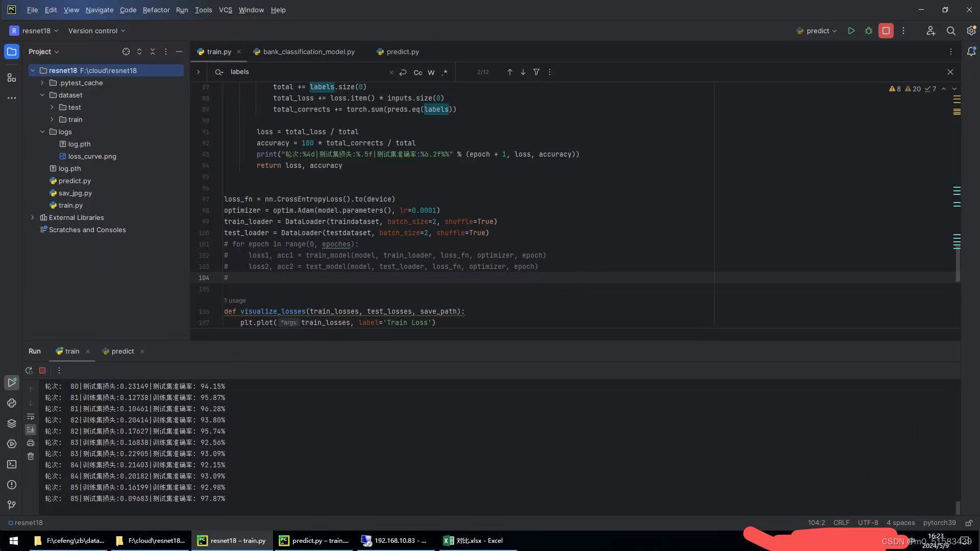Change UTF-8 file encoding
The image size is (980, 551).
(868, 523)
